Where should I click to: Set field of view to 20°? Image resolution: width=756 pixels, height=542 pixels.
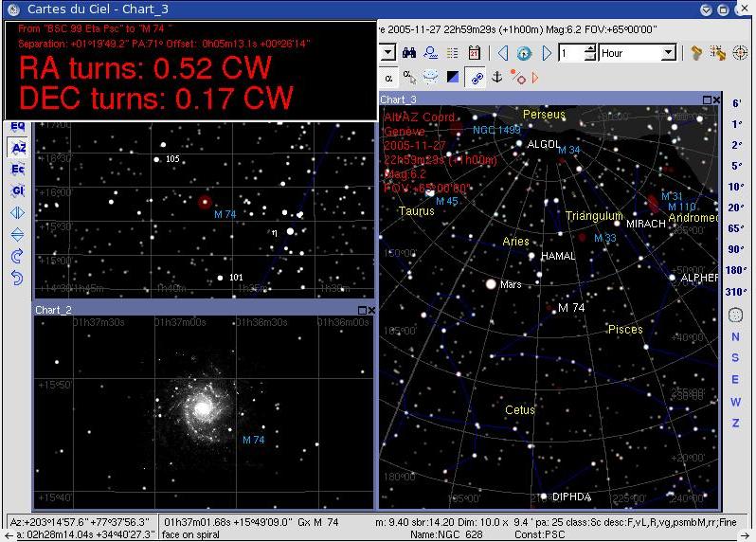[736, 208]
